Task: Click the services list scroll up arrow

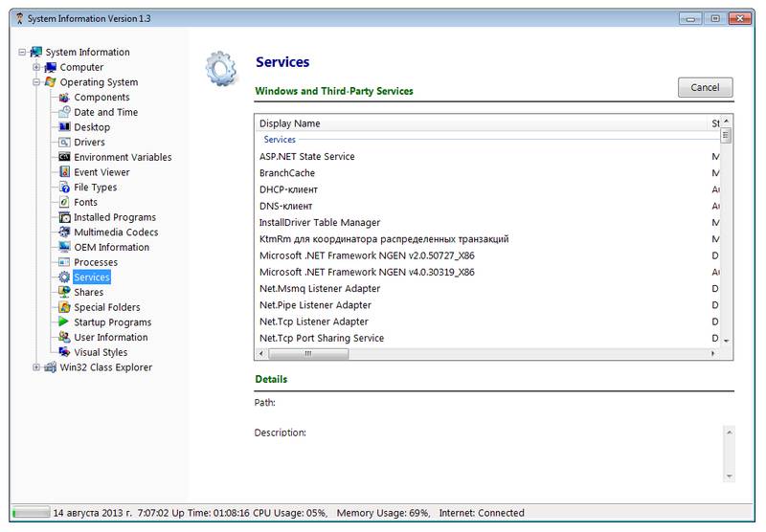Action: click(726, 121)
